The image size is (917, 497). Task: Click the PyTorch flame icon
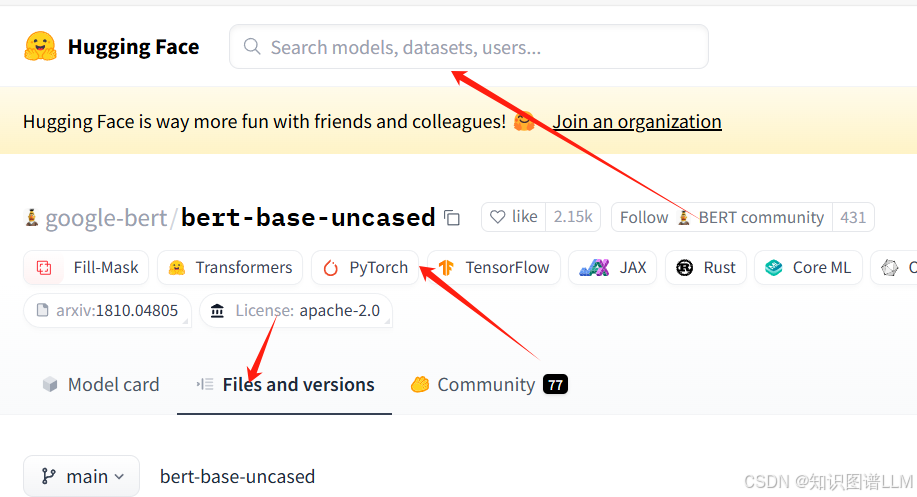tap(331, 268)
